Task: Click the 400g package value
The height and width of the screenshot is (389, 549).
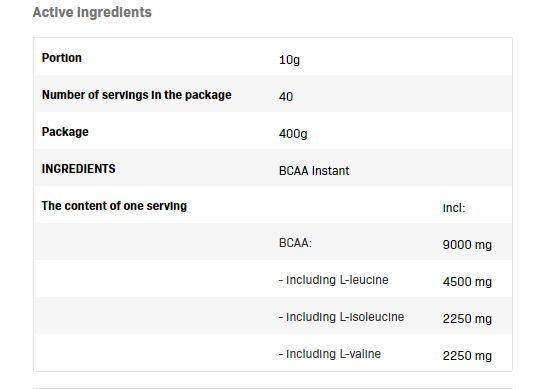Action: (293, 134)
